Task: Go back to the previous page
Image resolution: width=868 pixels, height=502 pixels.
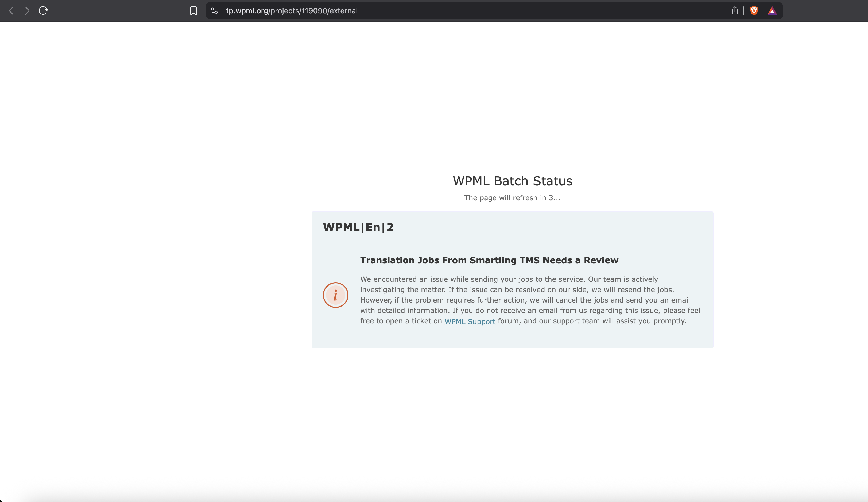Action: (x=11, y=11)
